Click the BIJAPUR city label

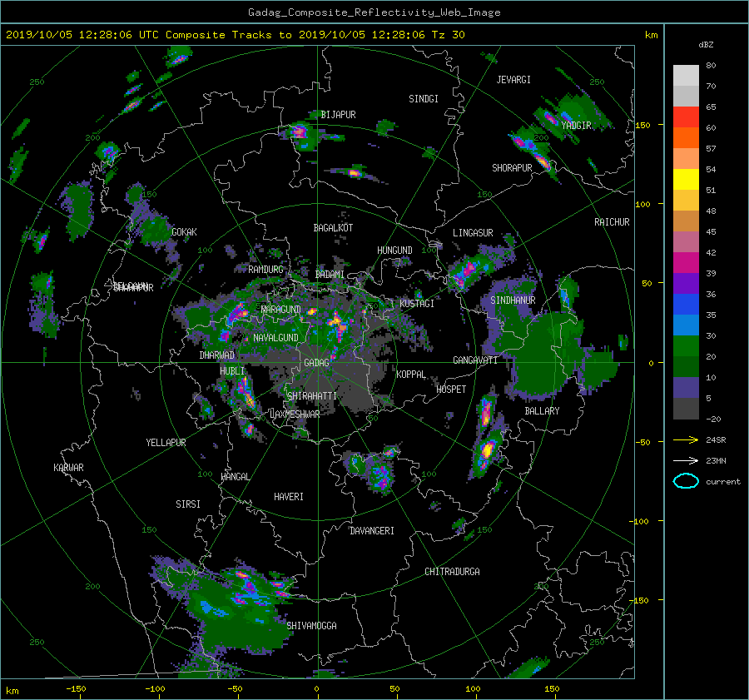[338, 115]
